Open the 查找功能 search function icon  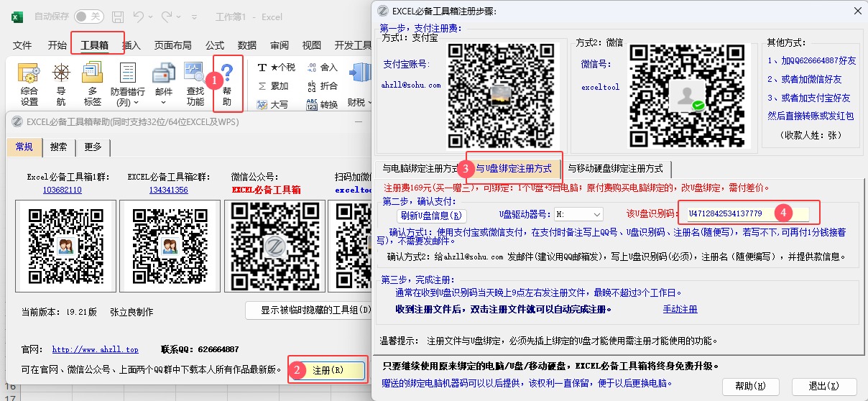click(x=195, y=74)
